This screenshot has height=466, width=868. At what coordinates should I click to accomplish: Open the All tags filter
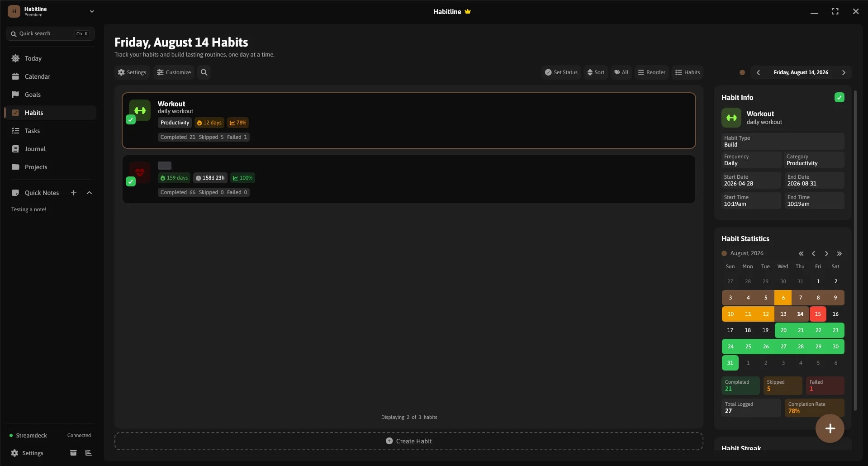[621, 72]
